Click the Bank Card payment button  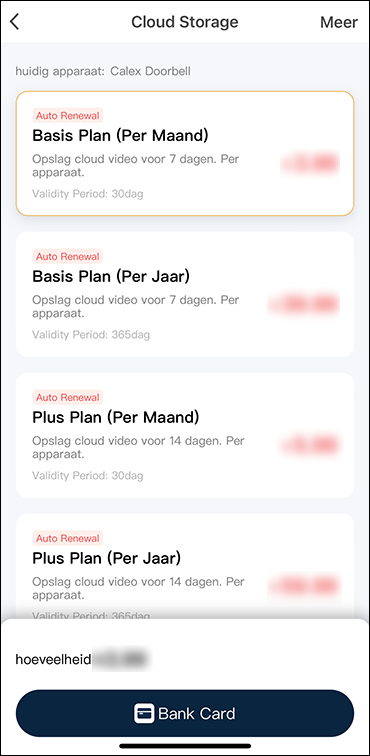[185, 713]
